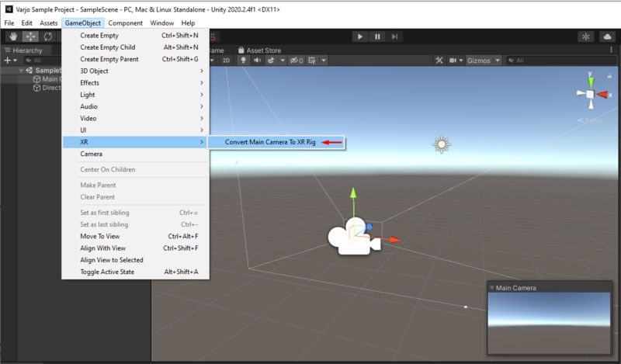Screen dimensions: 621x364
Task: Click the Hierarchy search field
Action: pos(42,61)
